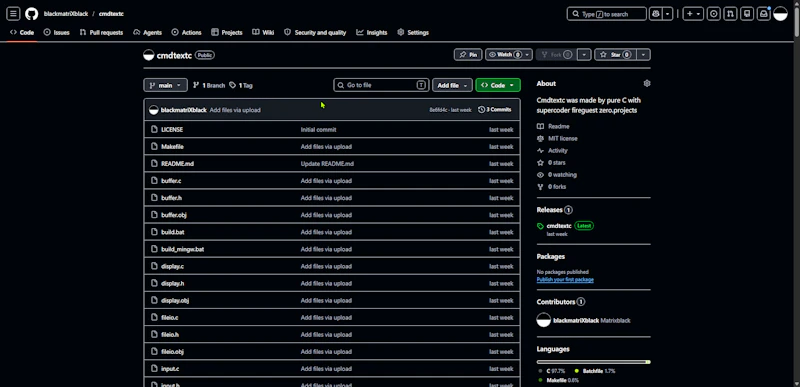800x387 pixels.
Task: Open 'Update README.md' commit message
Action: click(327, 164)
